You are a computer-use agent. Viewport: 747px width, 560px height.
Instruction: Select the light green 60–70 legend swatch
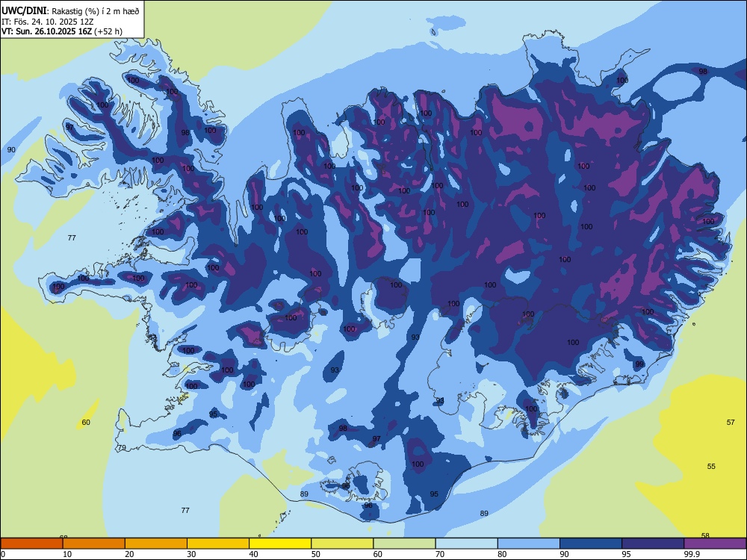[x=404, y=544]
